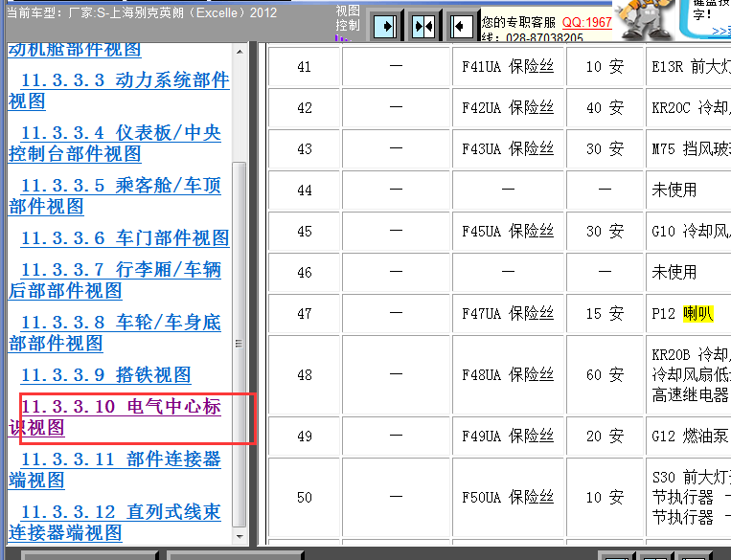Click the sidebar scrollbar thumb

(240, 344)
